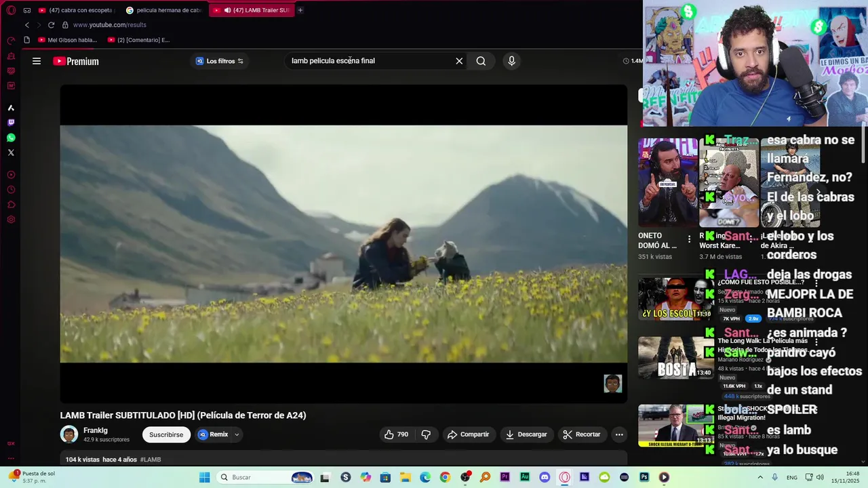Show hidden system tray icons chevron
This screenshot has width=868, height=488.
[x=759, y=477]
